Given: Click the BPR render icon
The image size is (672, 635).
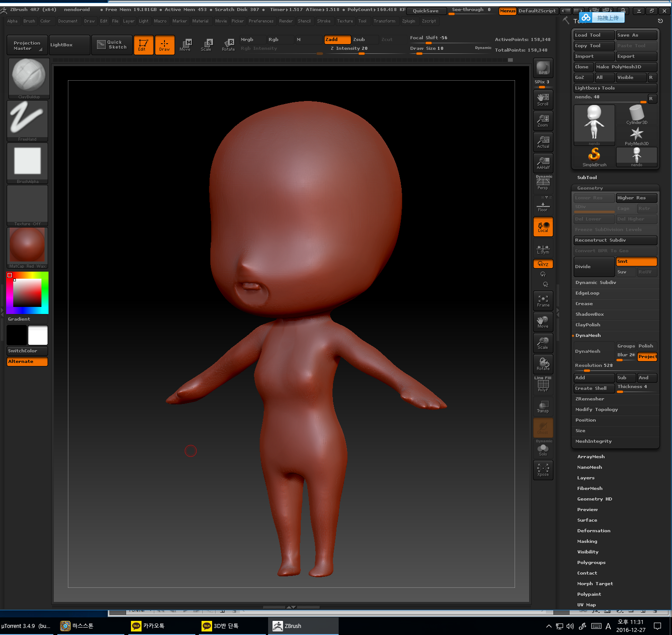Looking at the screenshot, I should point(543,68).
